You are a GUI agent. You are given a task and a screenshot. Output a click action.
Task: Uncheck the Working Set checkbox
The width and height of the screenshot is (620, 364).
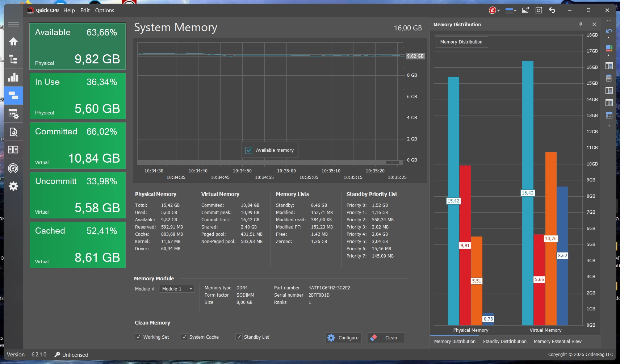click(138, 337)
